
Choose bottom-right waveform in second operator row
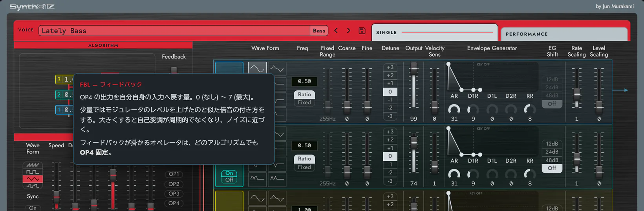click(277, 179)
